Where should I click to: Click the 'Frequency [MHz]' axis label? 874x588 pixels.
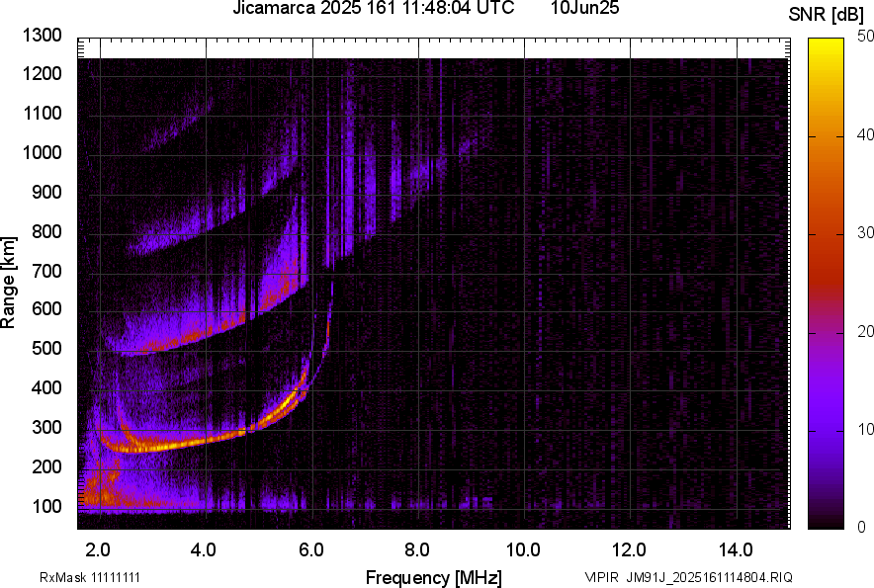click(x=434, y=577)
